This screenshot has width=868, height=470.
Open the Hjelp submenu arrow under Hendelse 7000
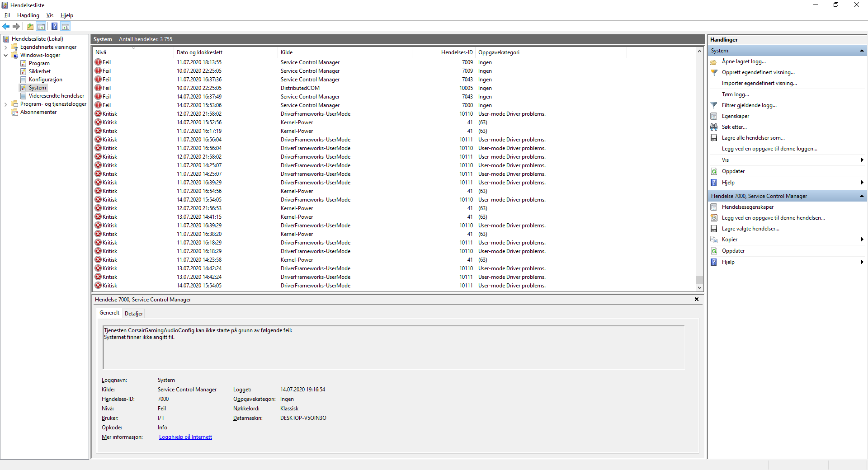coord(862,262)
